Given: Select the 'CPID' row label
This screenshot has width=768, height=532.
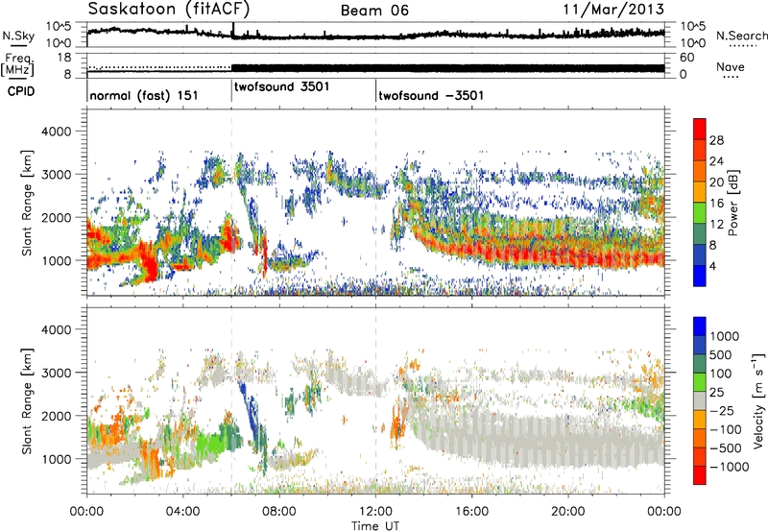Looking at the screenshot, I should coord(21,91).
